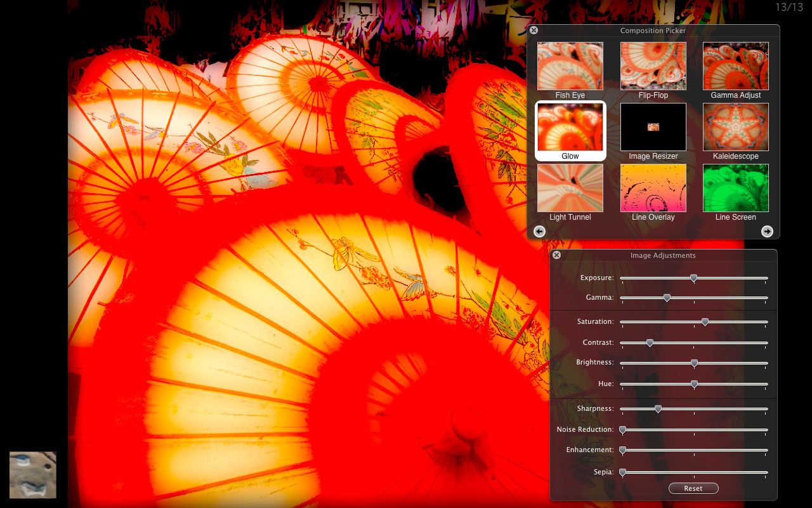This screenshot has height=508, width=812.
Task: Click the Noise Reduction label
Action: point(585,430)
